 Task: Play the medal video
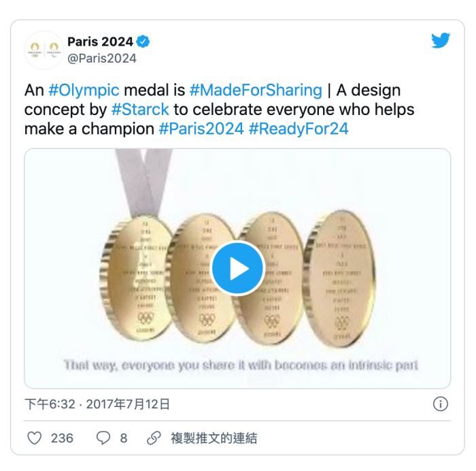[x=237, y=268]
